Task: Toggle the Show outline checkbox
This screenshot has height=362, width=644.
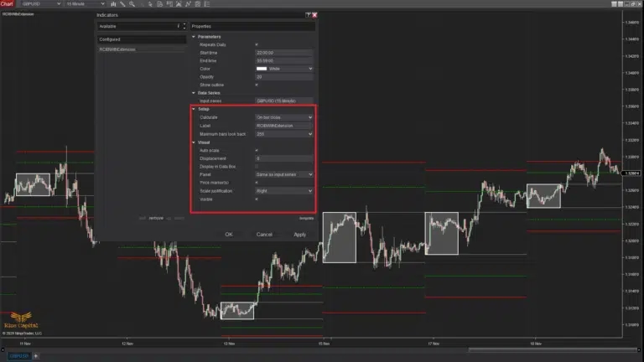Action: tap(257, 85)
